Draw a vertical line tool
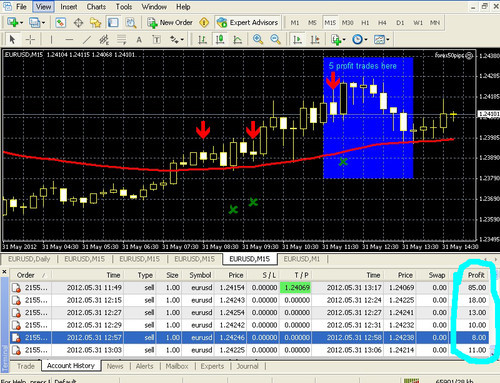Viewport: 500px width, 383px height. point(51,40)
